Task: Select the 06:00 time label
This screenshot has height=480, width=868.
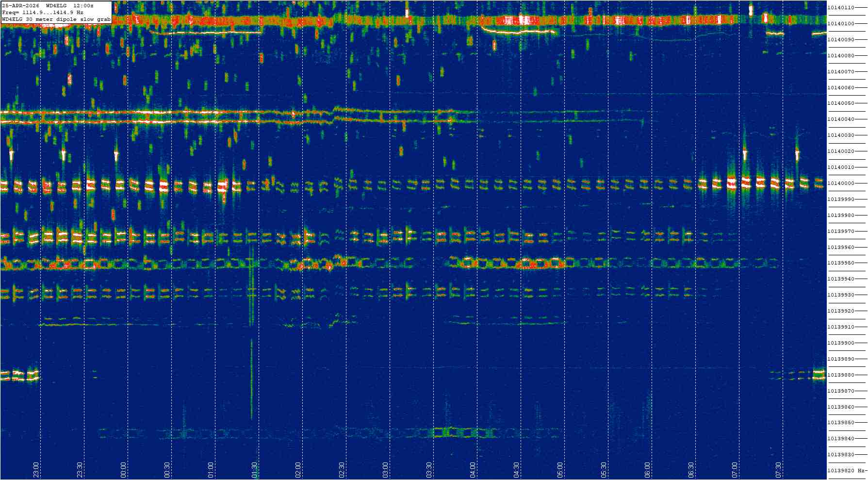Action: pyautogui.click(x=647, y=469)
